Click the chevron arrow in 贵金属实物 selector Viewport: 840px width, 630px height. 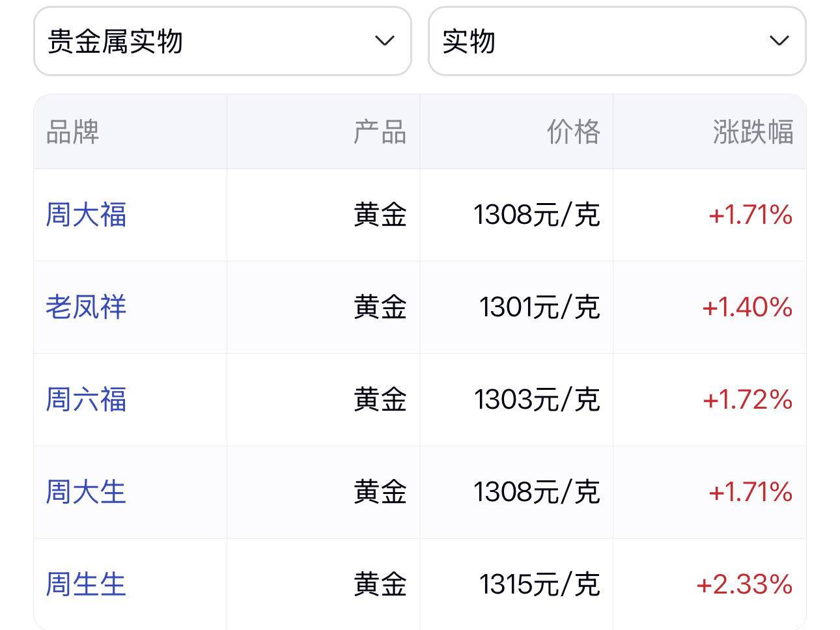click(x=385, y=41)
